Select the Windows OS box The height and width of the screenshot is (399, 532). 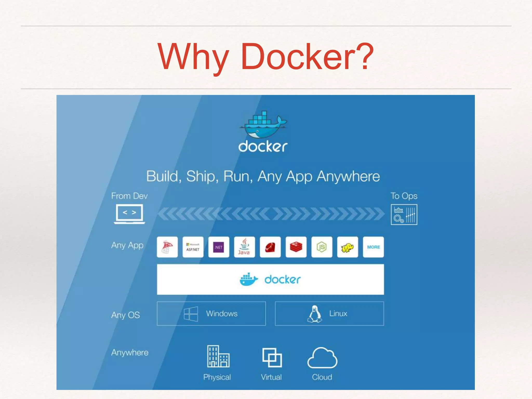211,314
